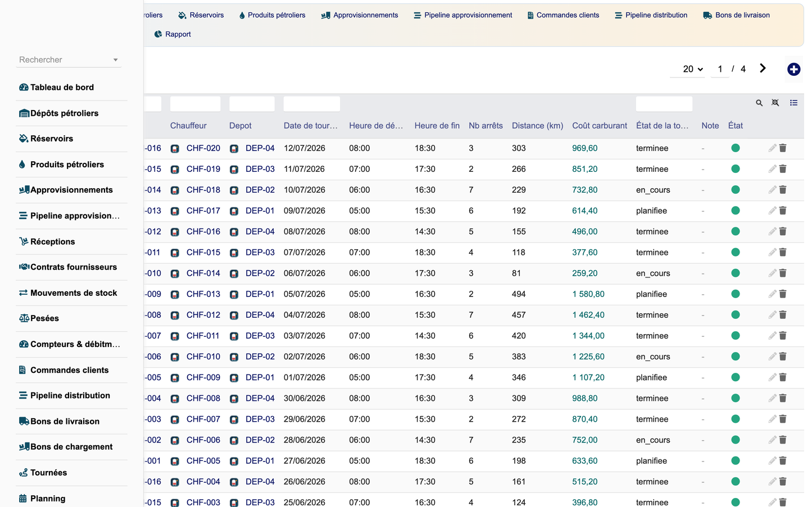Edit the CHF-018 row with pencil icon

pyautogui.click(x=772, y=190)
